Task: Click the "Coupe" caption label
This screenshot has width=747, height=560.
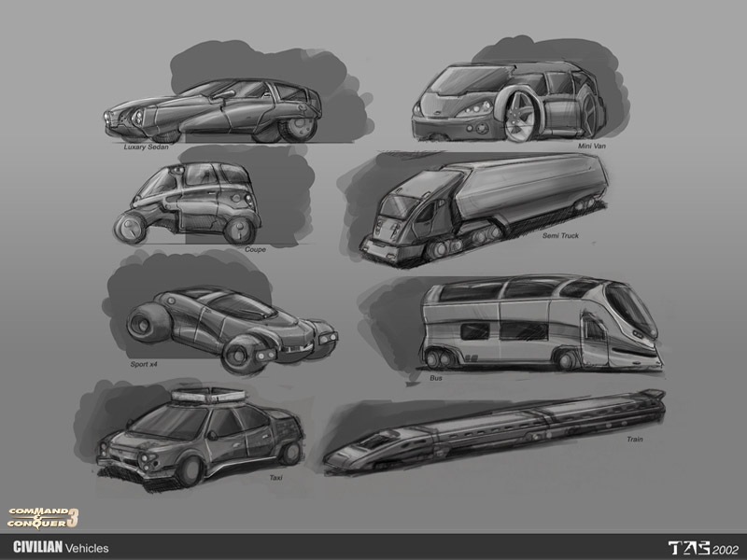Action: pyautogui.click(x=254, y=249)
